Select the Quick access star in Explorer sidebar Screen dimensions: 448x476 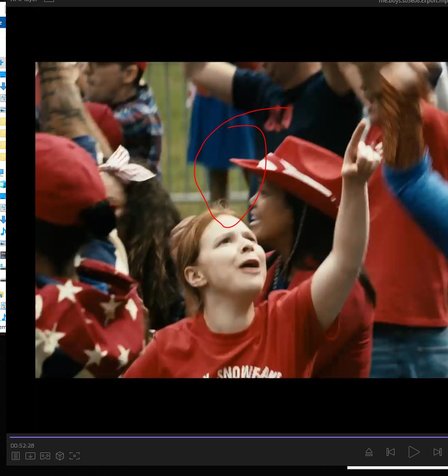(x=2, y=63)
